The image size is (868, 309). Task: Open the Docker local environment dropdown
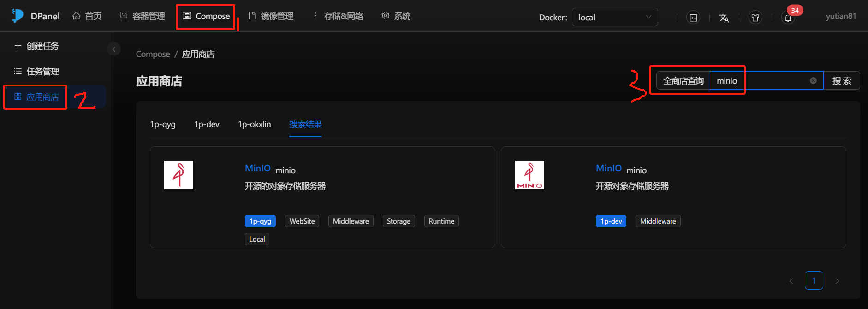[x=614, y=18]
